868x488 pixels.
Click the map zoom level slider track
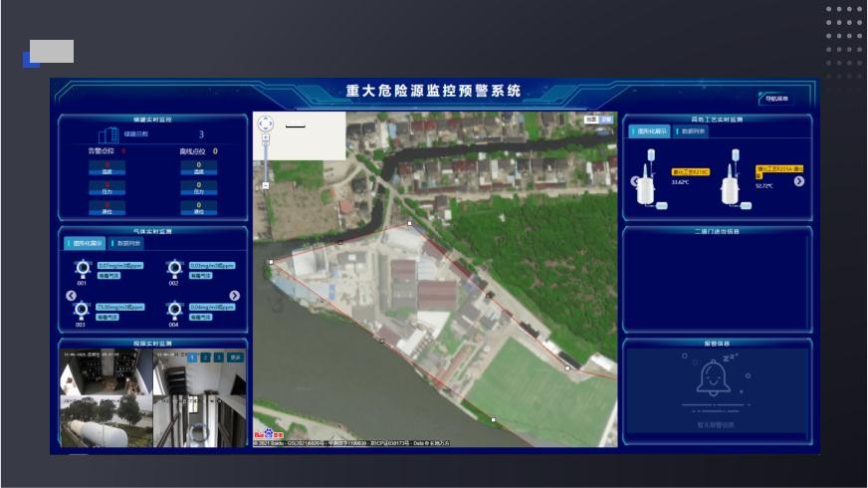[x=266, y=161]
